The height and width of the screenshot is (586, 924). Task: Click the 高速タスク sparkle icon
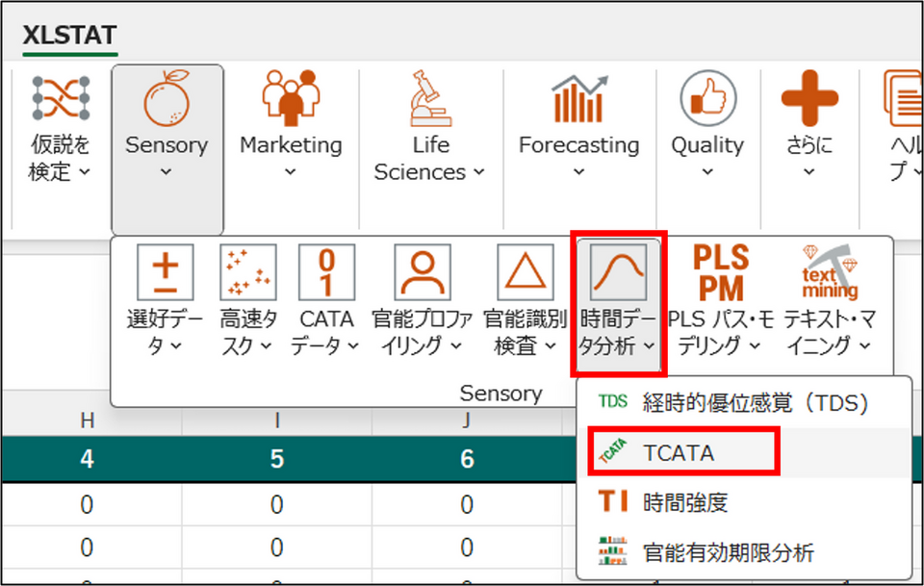click(248, 272)
